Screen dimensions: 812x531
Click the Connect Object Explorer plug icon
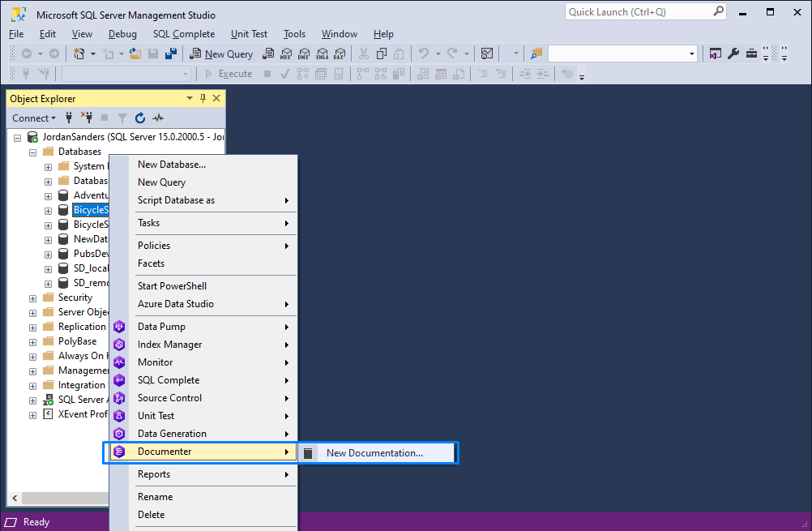click(x=69, y=118)
